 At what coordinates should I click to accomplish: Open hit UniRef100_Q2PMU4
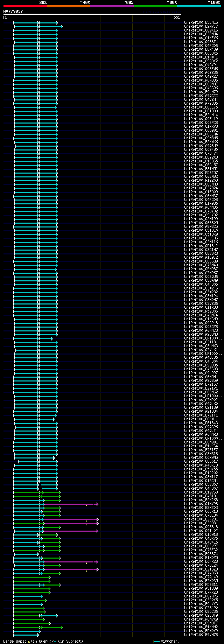(x=201, y=34)
